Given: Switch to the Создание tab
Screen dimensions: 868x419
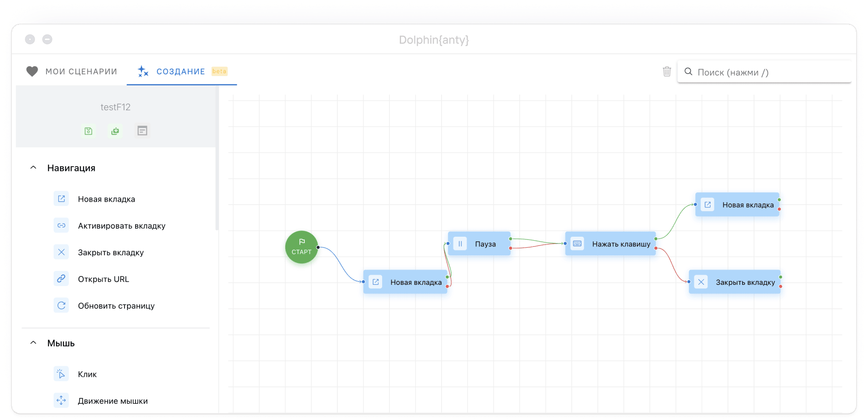Looking at the screenshot, I should [x=180, y=72].
